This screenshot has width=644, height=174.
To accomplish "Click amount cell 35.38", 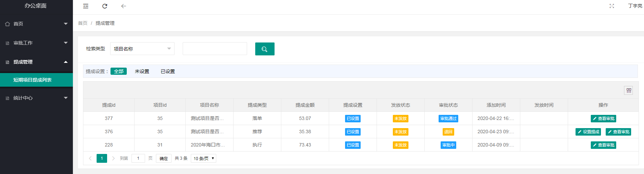I will point(305,132).
